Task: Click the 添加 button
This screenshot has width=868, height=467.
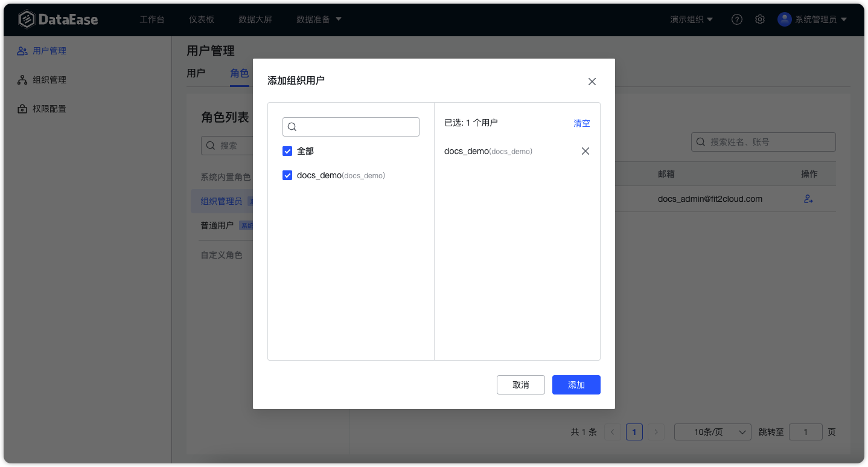Action: click(576, 385)
